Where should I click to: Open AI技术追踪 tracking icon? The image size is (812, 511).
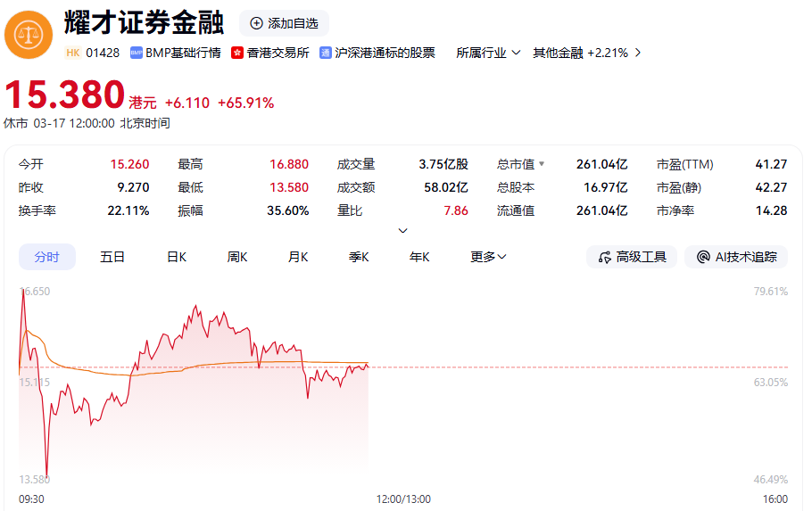coord(703,257)
